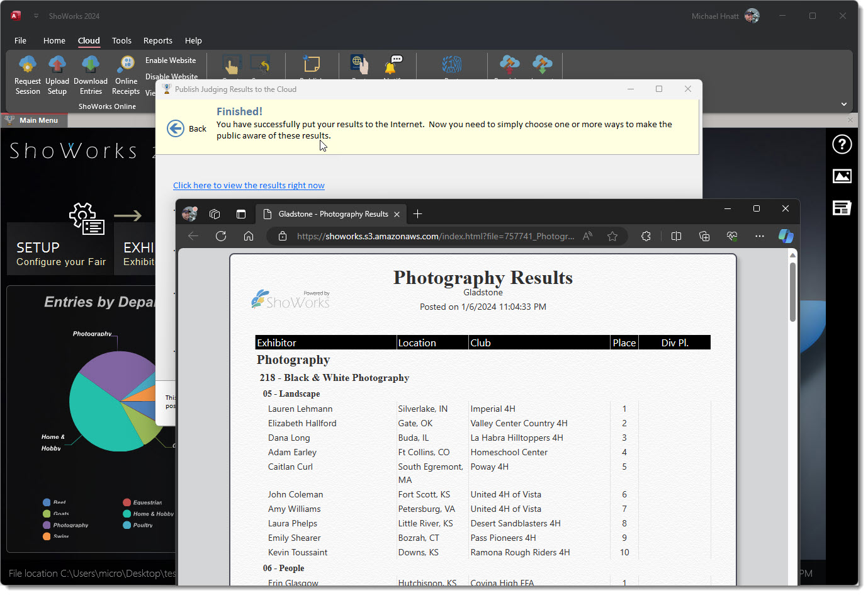Select Gladstone Photography Results browser tab
Viewport: 868px width, 595px height.
331,214
